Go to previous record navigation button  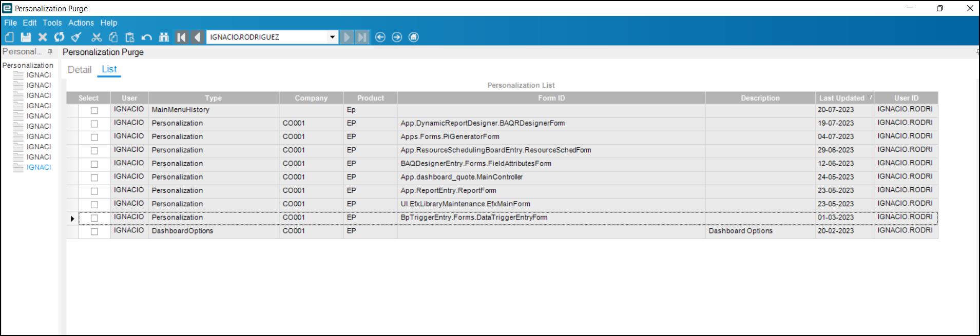[197, 37]
